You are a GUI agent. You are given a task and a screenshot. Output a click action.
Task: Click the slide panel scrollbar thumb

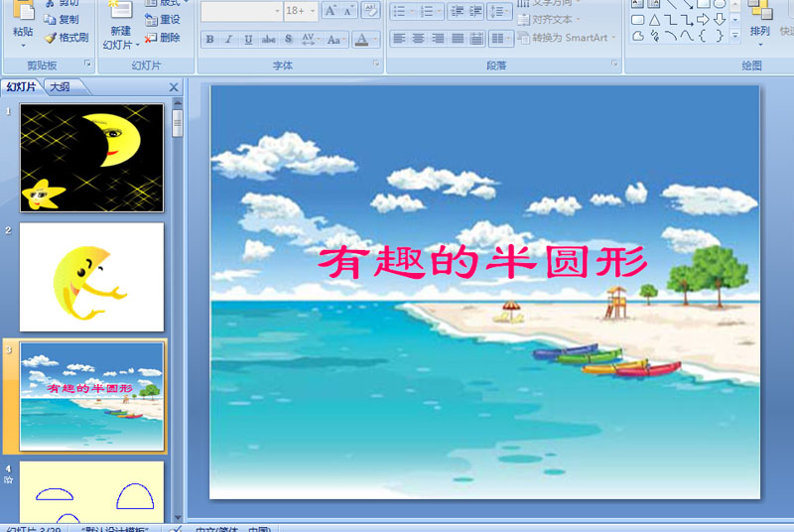point(178,123)
